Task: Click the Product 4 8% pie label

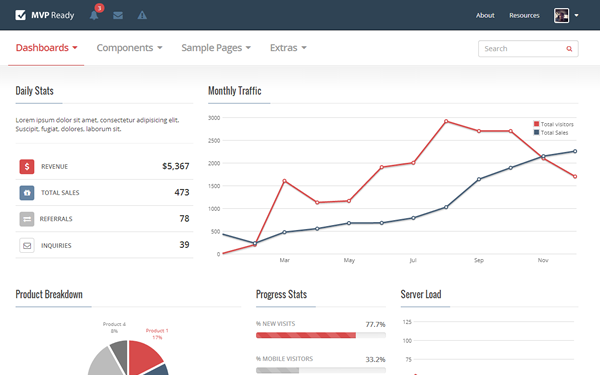Action: coord(114,328)
